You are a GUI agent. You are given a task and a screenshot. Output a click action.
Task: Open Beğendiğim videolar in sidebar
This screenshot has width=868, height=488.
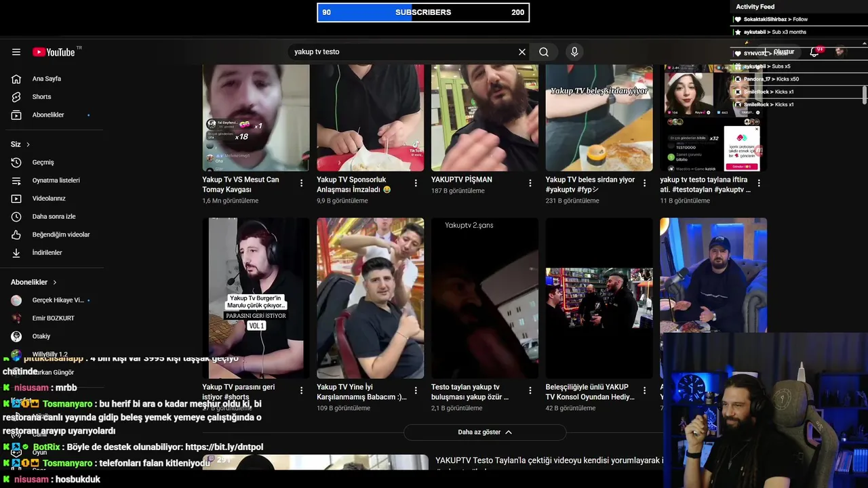click(x=61, y=235)
